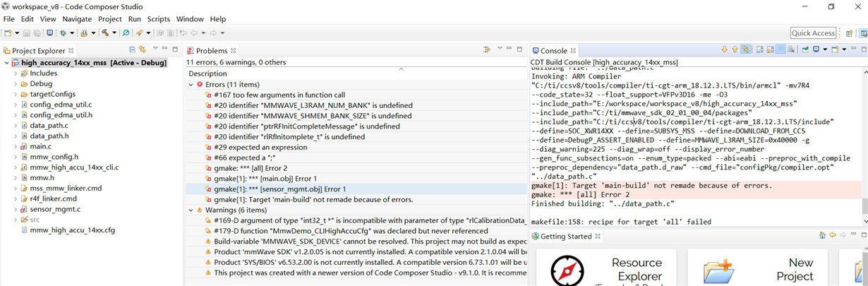Collapse the Warnings (6 items) group
868x286 pixels.
(x=191, y=210)
